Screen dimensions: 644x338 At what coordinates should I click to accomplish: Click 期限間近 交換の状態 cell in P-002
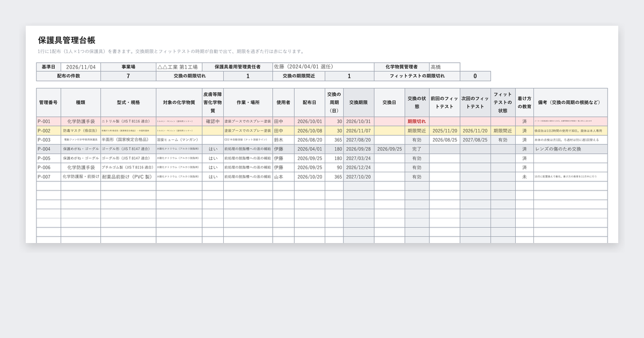417,131
